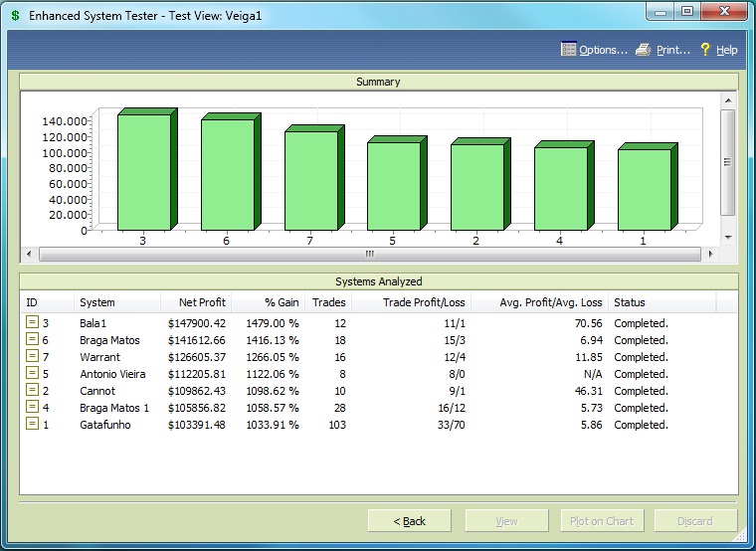Screen dimensions: 756x551
Task: Click the chart bar for system 2
Action: coord(480,184)
